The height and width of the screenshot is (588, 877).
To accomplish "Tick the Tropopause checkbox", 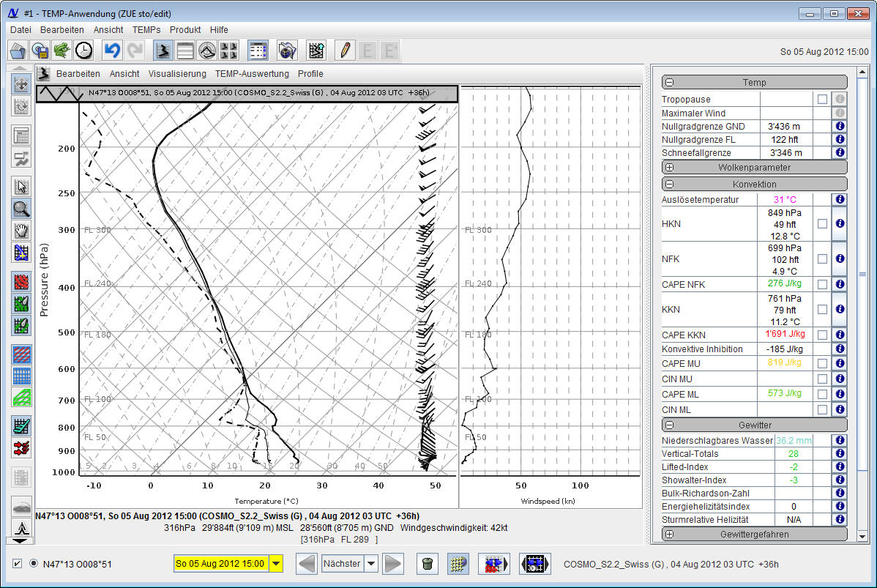I will point(822,100).
